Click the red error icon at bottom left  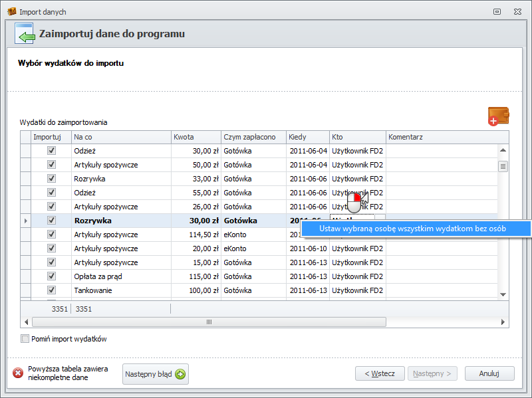click(18, 373)
